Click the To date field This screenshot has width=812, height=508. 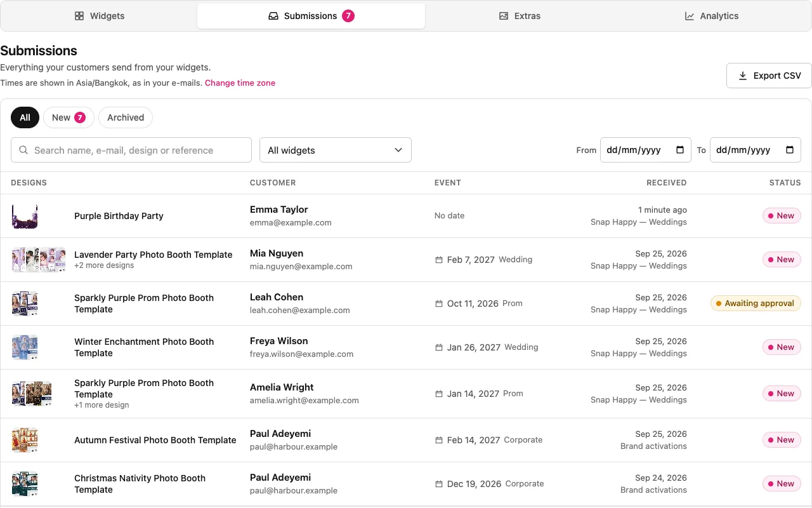756,150
